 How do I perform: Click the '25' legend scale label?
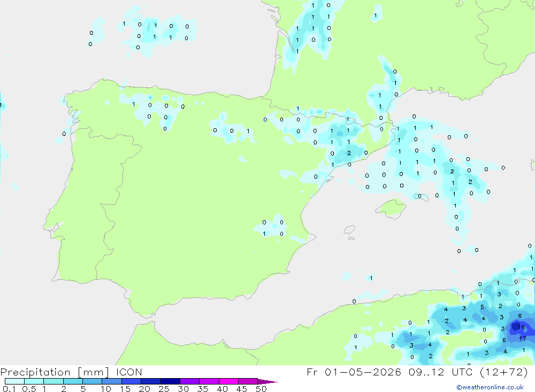[164, 389]
